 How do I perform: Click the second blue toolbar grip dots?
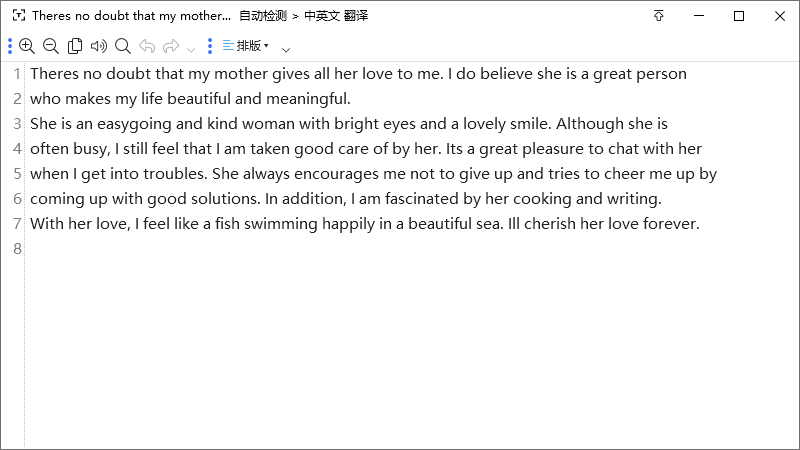210,46
